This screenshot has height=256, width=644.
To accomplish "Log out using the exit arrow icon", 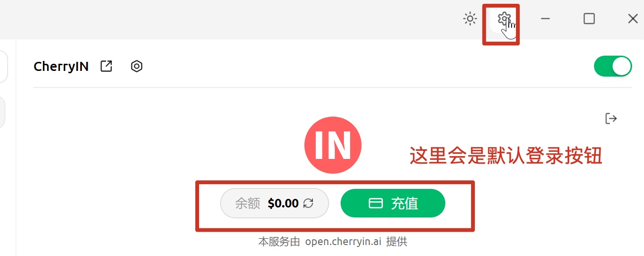I will point(611,118).
